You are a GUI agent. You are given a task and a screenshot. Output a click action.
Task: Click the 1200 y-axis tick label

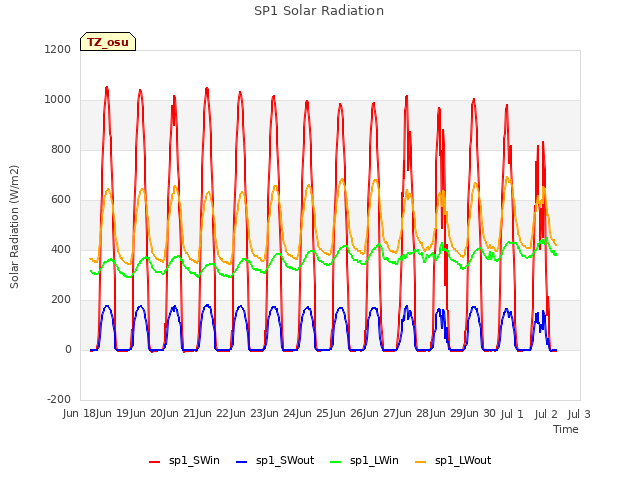(x=58, y=49)
